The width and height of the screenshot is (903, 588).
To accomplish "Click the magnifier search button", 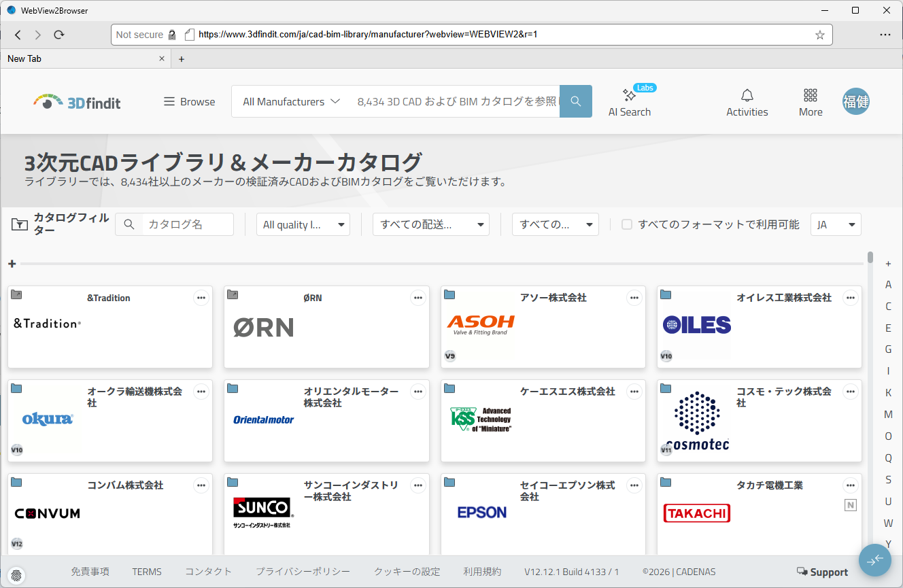I will [575, 101].
